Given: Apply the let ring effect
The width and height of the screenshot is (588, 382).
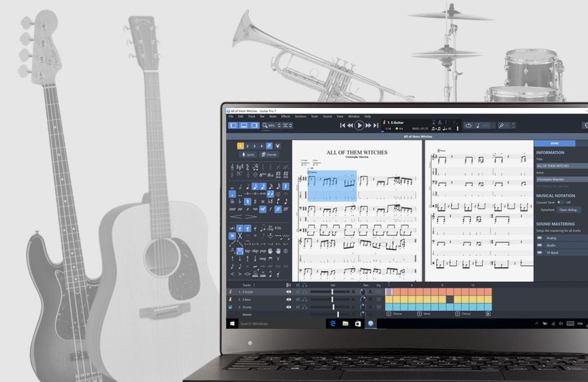Looking at the screenshot, I should (x=271, y=228).
